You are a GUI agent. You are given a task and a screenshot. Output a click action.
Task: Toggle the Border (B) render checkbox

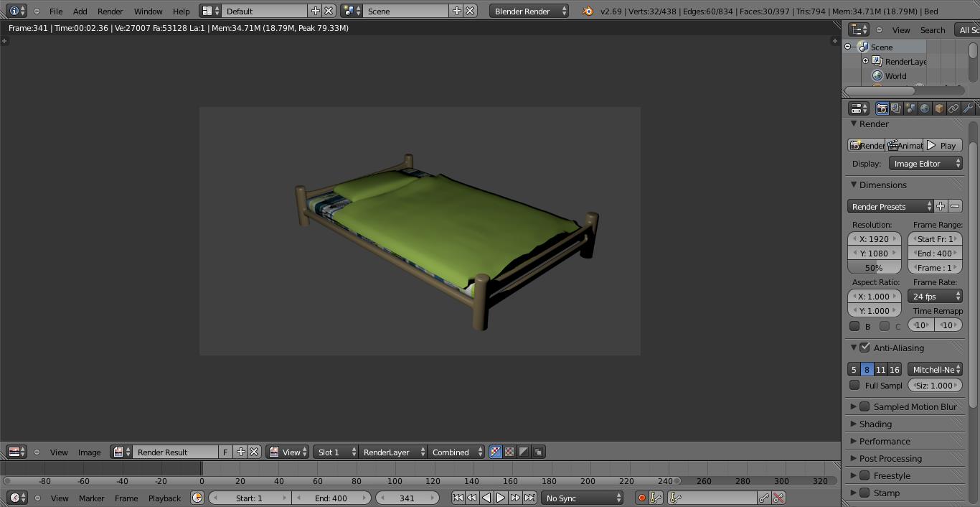(x=854, y=326)
